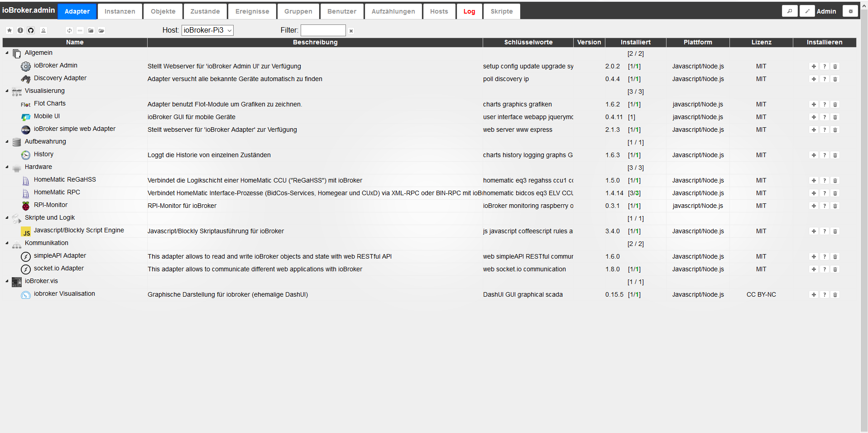Click the pencil edit icon in the top bar
This screenshot has width=868, height=433.
coord(807,11)
